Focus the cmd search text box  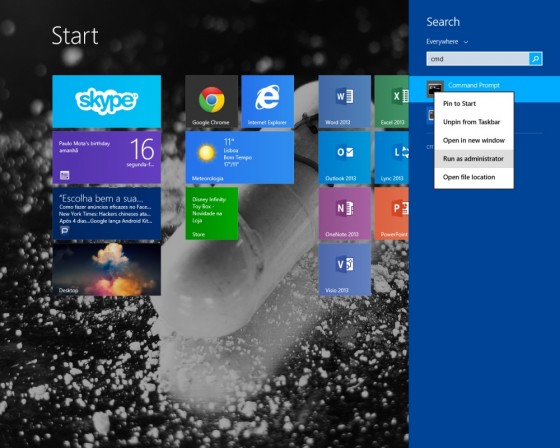point(478,59)
